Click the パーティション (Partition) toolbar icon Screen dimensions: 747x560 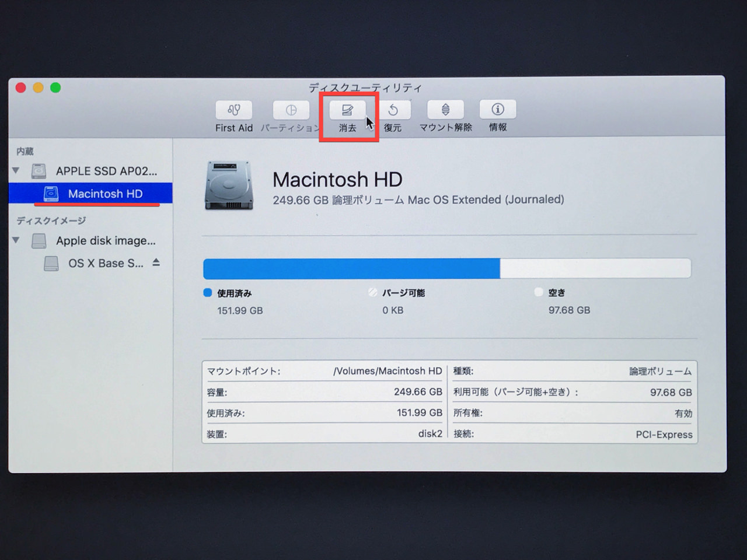(x=291, y=110)
